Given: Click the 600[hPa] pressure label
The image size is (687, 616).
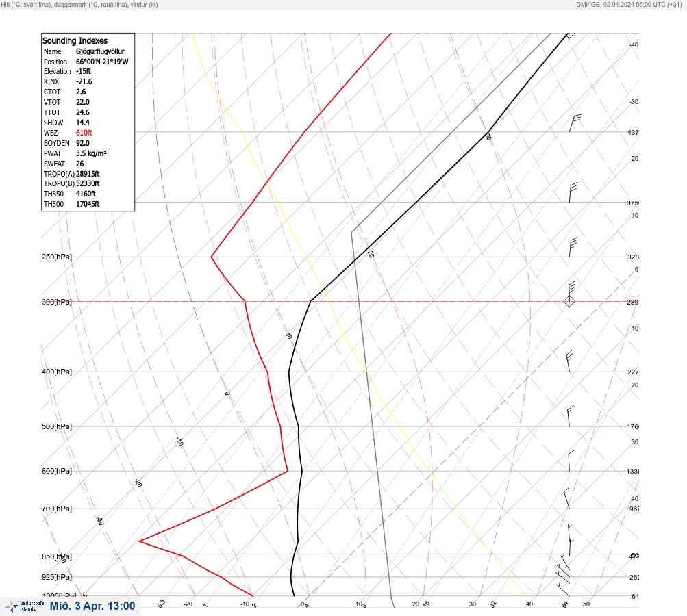Looking at the screenshot, I should tap(57, 471).
